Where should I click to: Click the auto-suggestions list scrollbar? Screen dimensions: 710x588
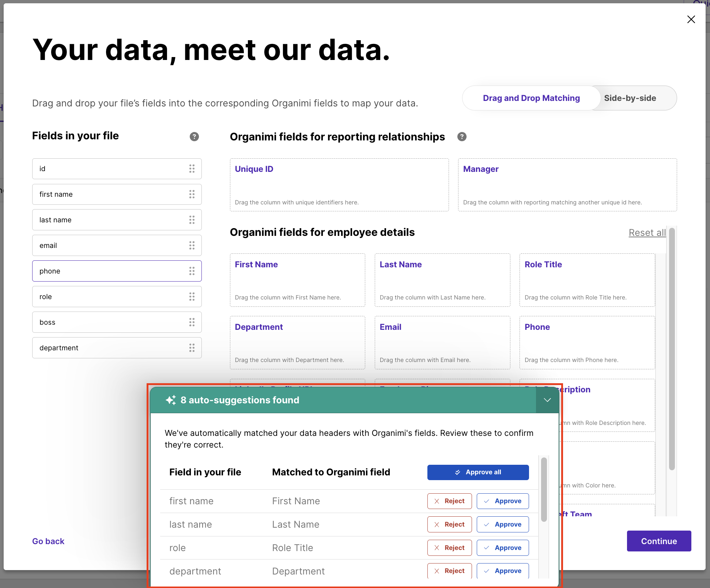[544, 489]
